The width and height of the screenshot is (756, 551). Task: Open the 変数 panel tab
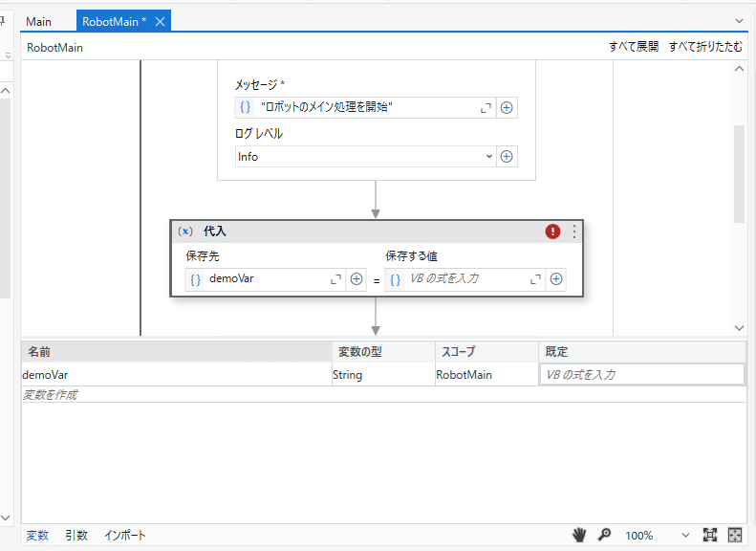(x=37, y=535)
